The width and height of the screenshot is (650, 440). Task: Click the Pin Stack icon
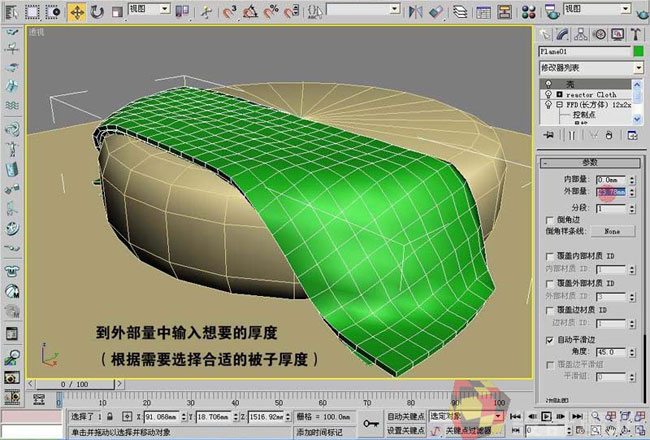(549, 135)
